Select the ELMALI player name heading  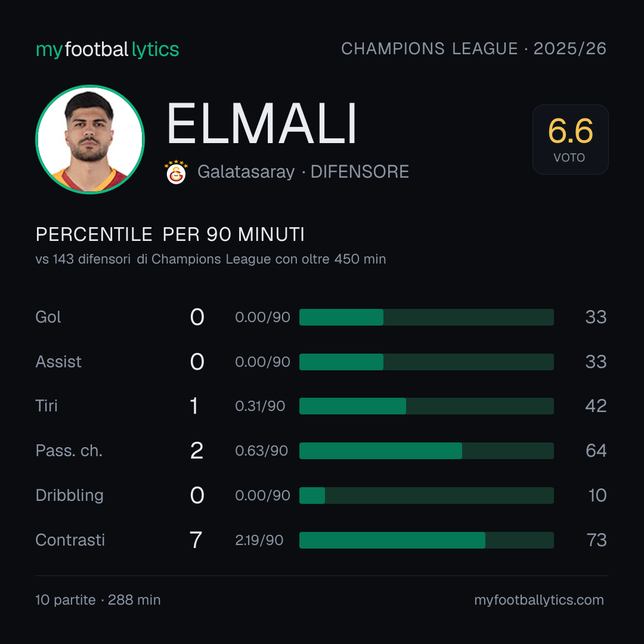pos(262,123)
